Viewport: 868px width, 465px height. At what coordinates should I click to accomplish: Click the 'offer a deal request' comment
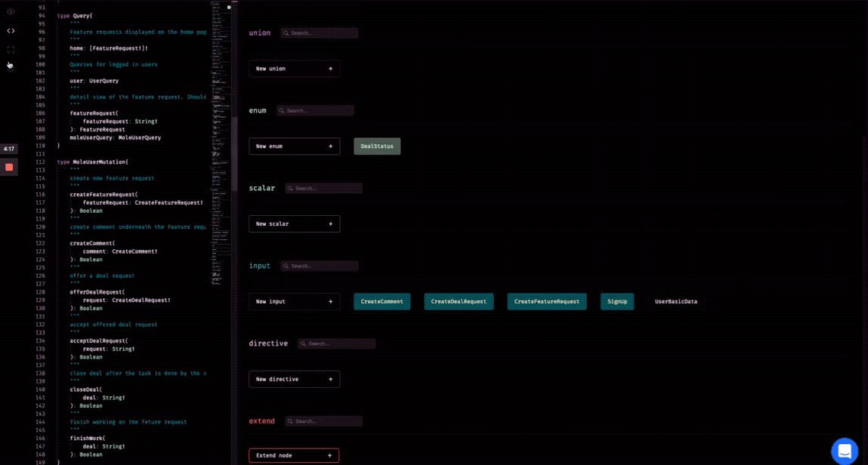coord(103,276)
